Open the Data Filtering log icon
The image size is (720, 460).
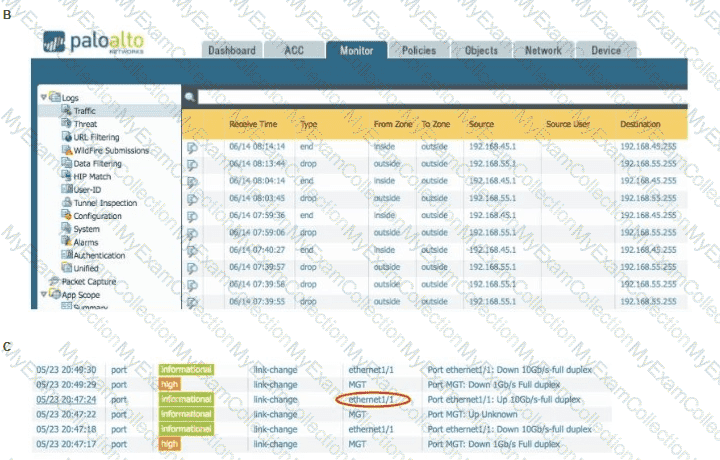click(66, 163)
